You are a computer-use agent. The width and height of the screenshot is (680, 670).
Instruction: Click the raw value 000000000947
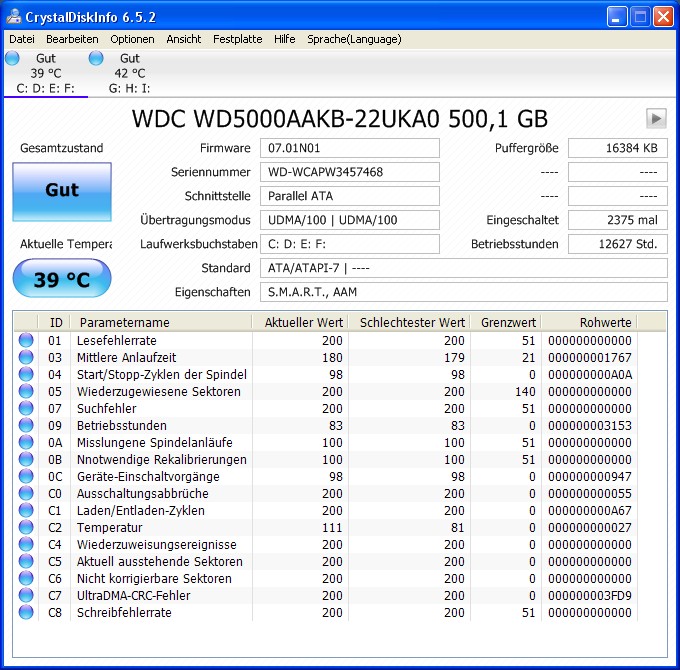pos(590,477)
